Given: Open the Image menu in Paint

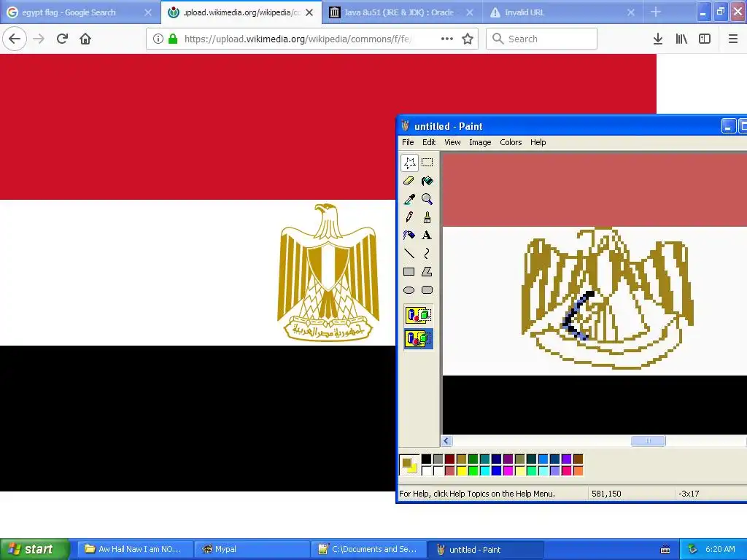Looking at the screenshot, I should [480, 142].
